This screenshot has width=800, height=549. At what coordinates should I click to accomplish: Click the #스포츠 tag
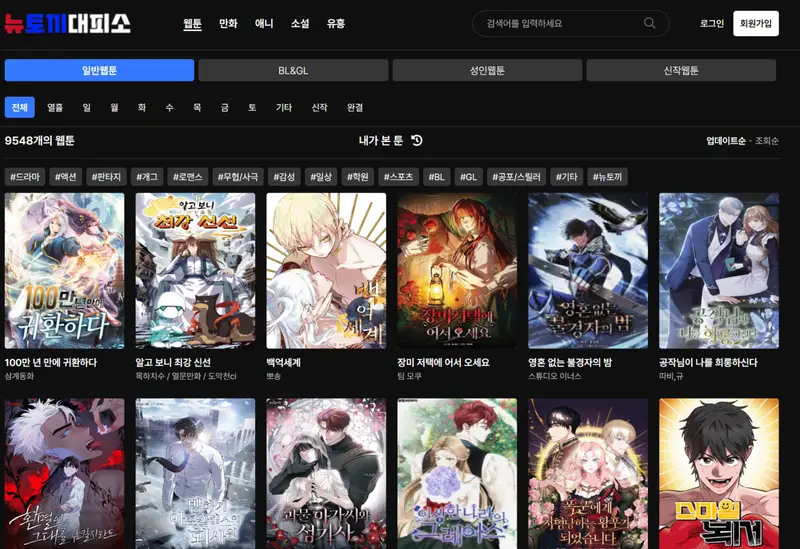coord(398,177)
